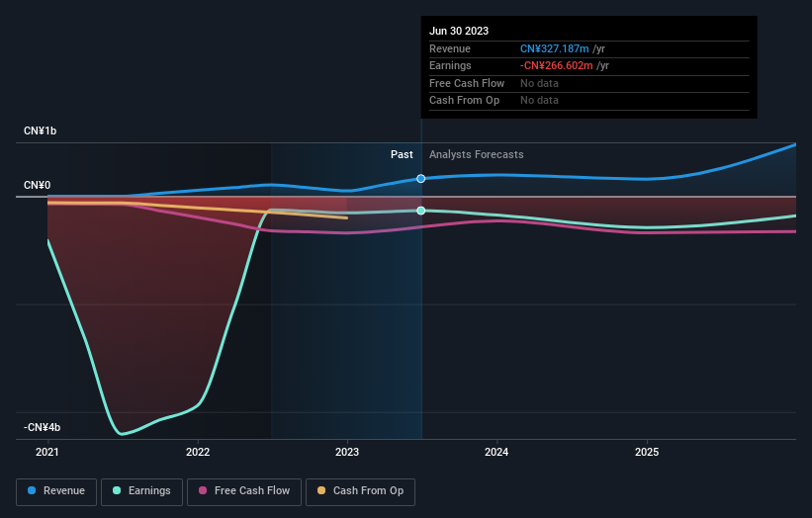Click the tooltip Free Cash Flow row label
The image size is (812, 518).
[467, 83]
